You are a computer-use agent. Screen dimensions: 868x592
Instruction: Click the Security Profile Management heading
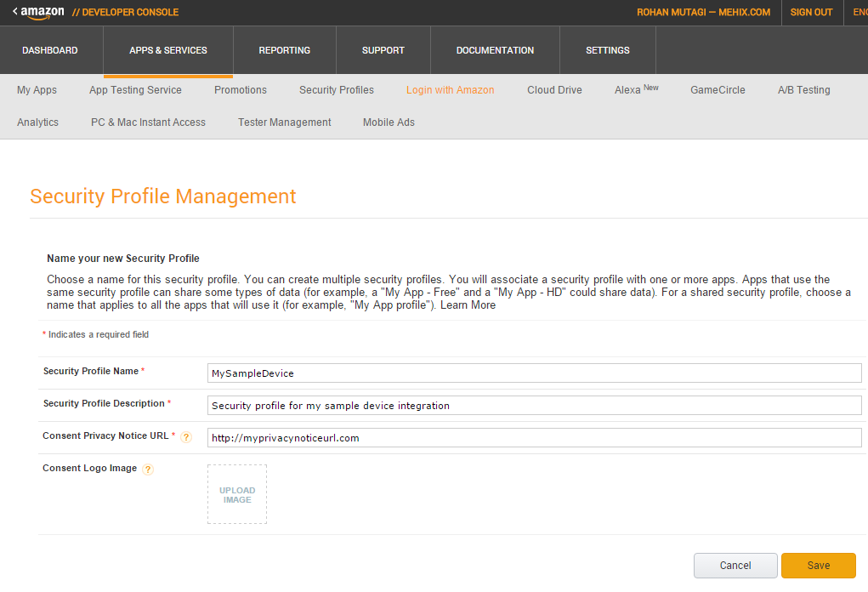162,196
